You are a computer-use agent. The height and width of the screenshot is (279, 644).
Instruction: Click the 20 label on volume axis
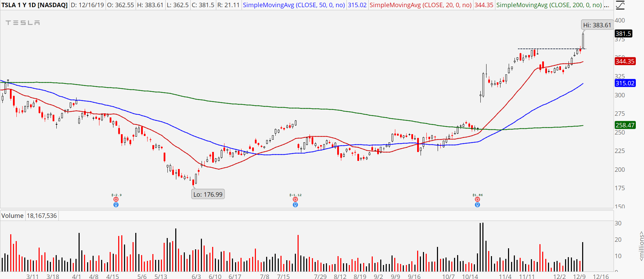[x=618, y=240]
